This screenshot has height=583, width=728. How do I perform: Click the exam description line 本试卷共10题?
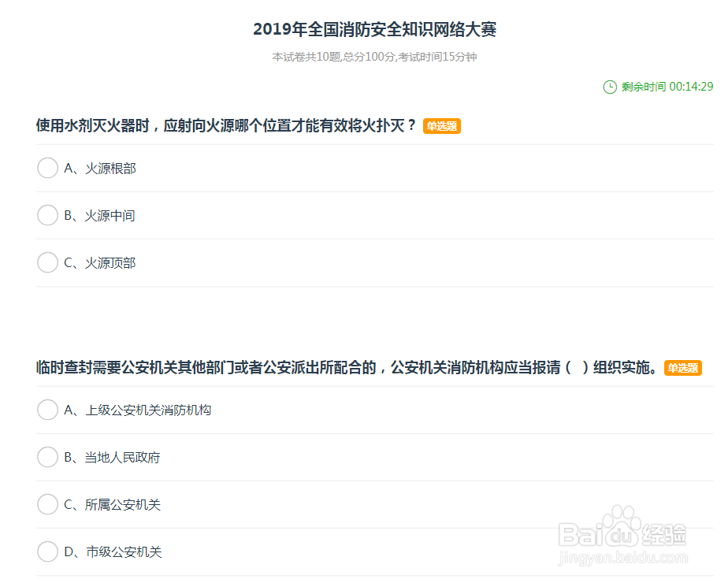(375, 57)
